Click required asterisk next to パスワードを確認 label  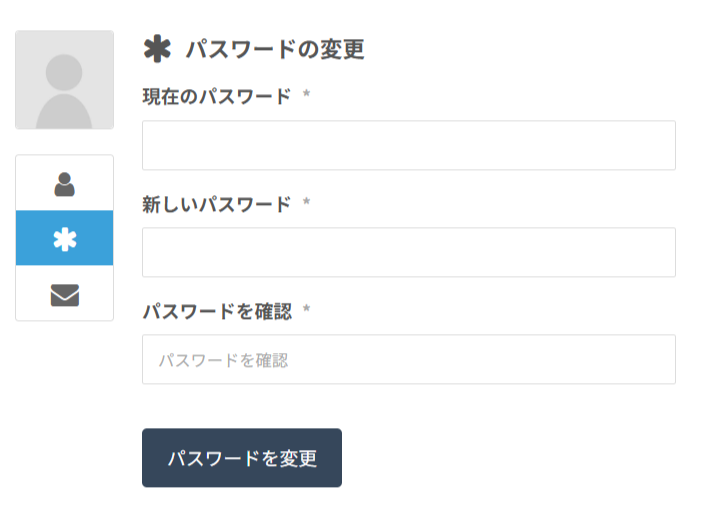pyautogui.click(x=306, y=311)
